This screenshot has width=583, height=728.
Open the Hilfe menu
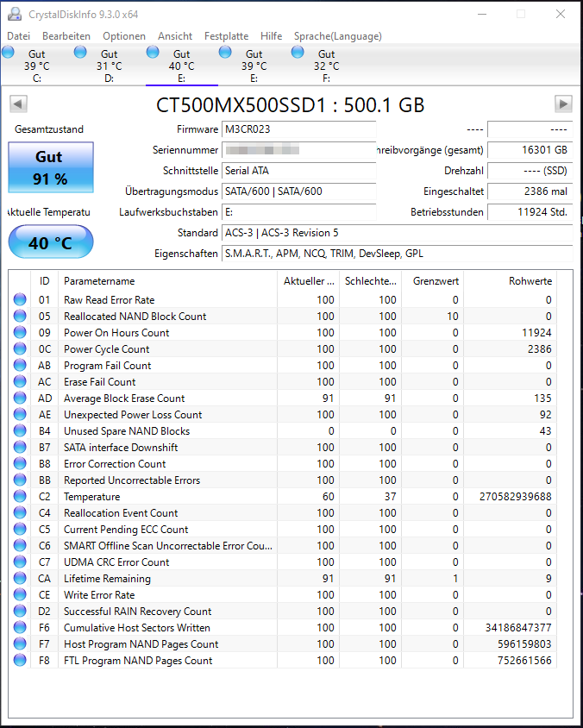[271, 35]
